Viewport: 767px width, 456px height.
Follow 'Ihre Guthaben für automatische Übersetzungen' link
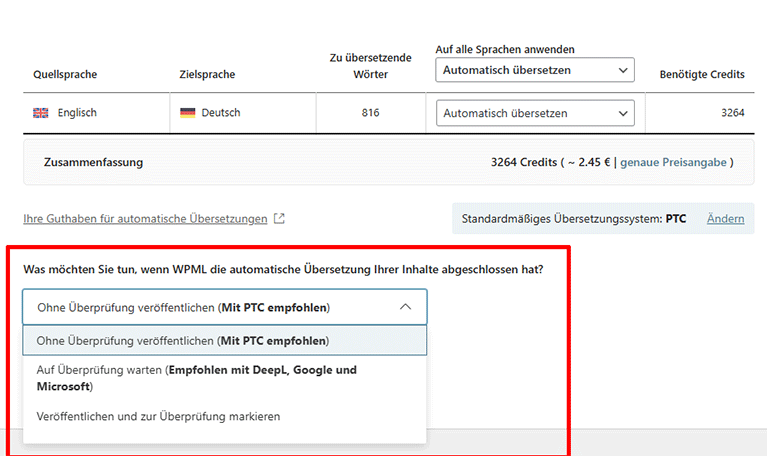click(145, 219)
